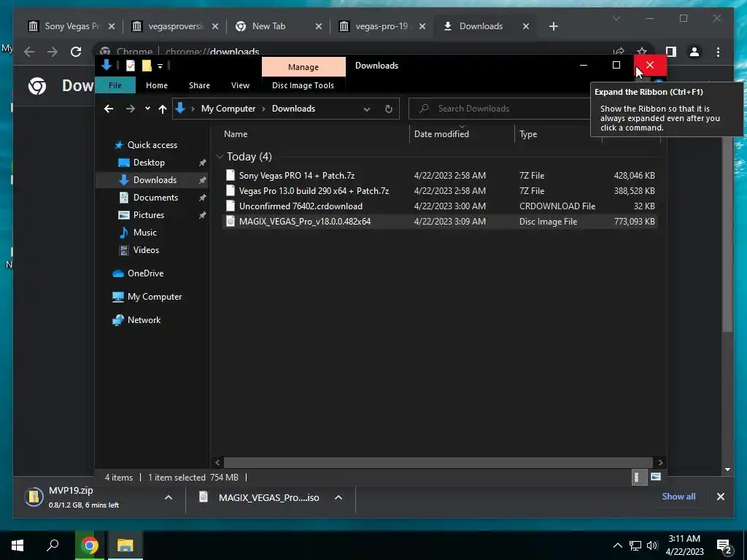Select Music in navigation pane
747x560 pixels.
click(x=144, y=233)
